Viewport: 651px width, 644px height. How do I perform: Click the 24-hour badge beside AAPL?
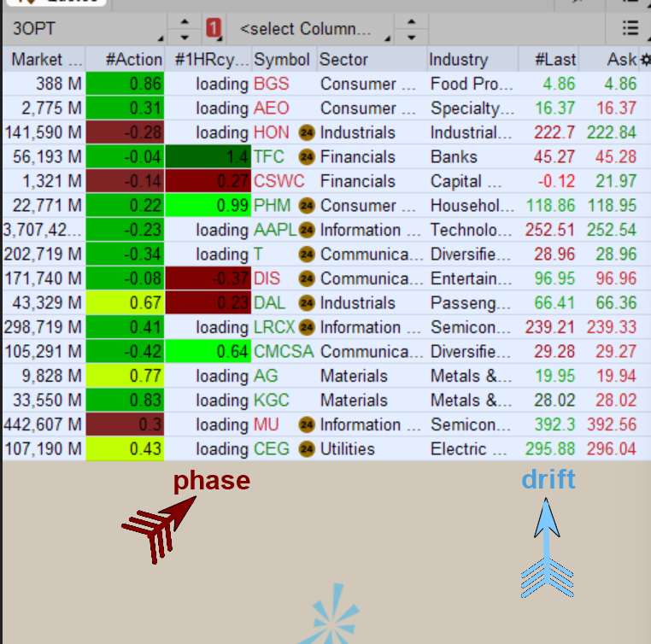(x=307, y=230)
